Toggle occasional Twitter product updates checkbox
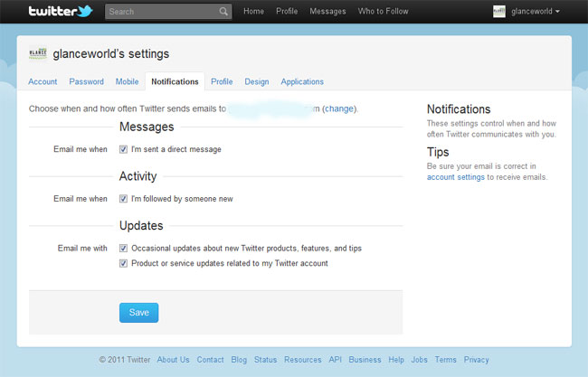This screenshot has height=377, width=588. click(123, 248)
